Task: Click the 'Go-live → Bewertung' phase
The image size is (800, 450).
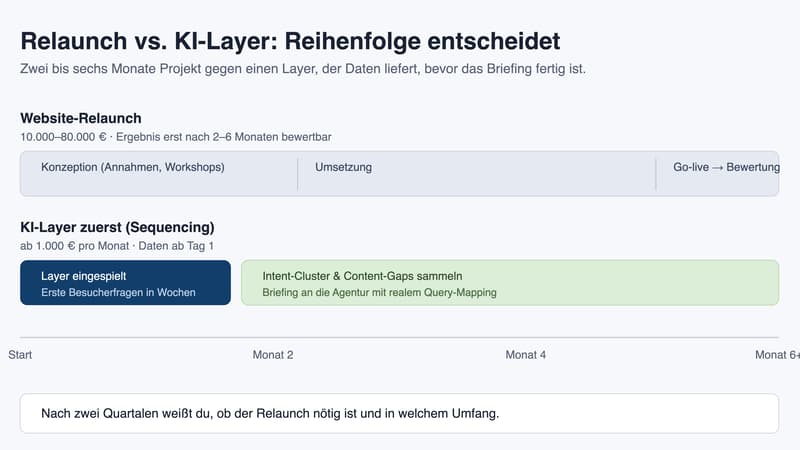Action: (x=718, y=173)
